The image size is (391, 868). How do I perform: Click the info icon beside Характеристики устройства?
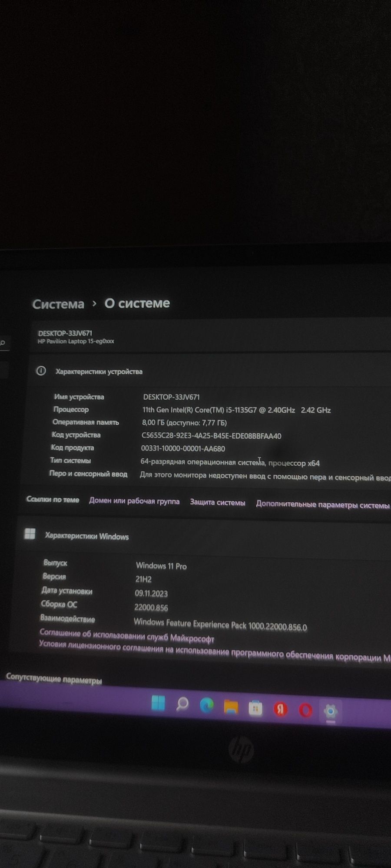click(41, 371)
